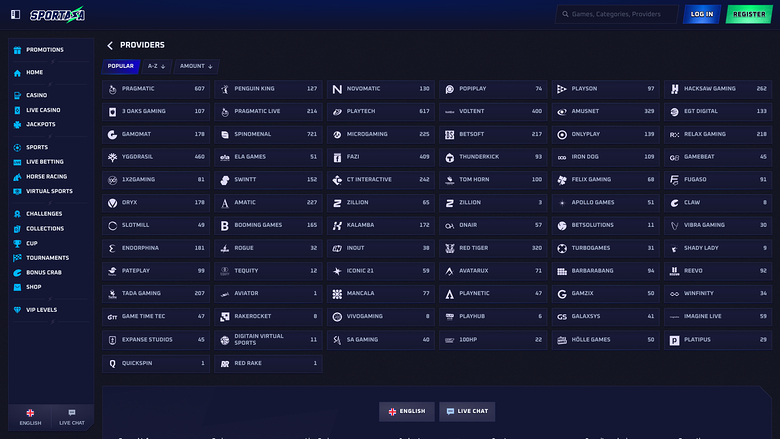
Task: Click the Live Casino sidebar icon
Action: tap(17, 110)
